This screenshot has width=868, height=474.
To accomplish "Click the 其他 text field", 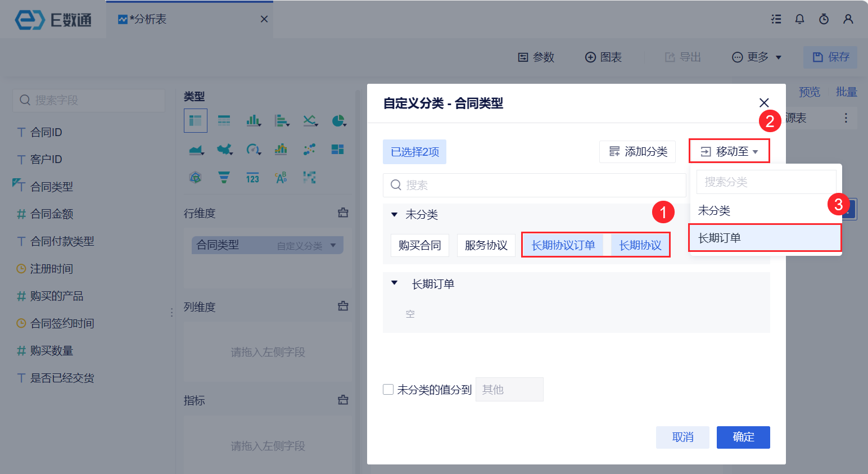I will 509,389.
